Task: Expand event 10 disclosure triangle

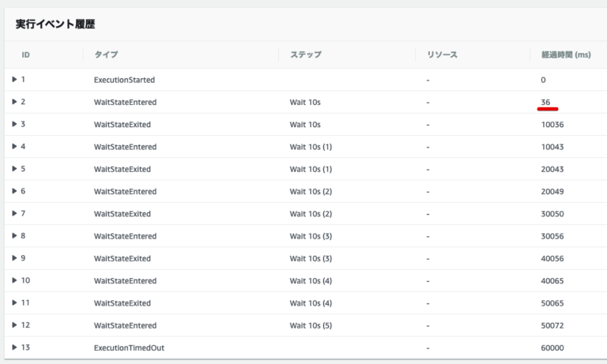Action: tap(14, 280)
